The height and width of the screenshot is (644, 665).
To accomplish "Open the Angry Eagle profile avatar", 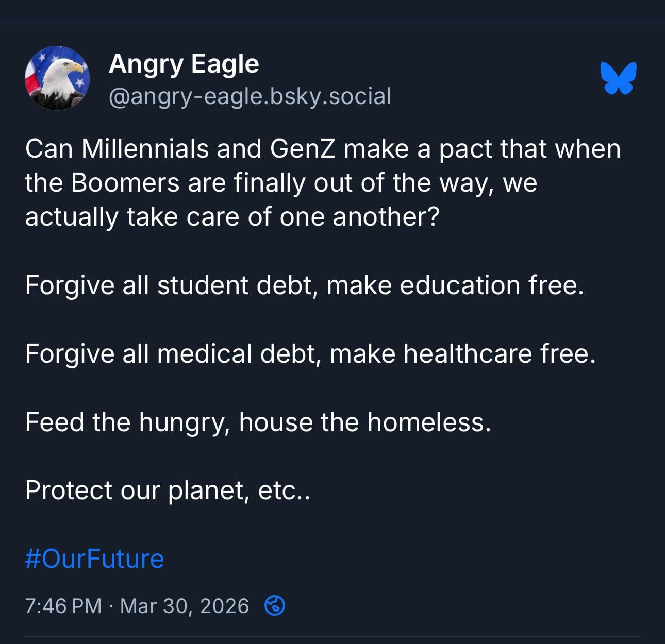I will pos(57,78).
